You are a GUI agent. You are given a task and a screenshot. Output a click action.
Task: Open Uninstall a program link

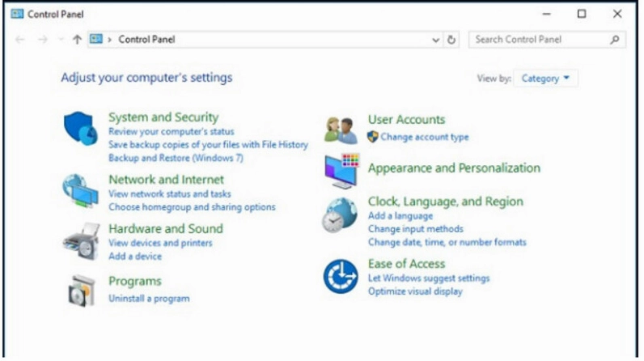[149, 299]
